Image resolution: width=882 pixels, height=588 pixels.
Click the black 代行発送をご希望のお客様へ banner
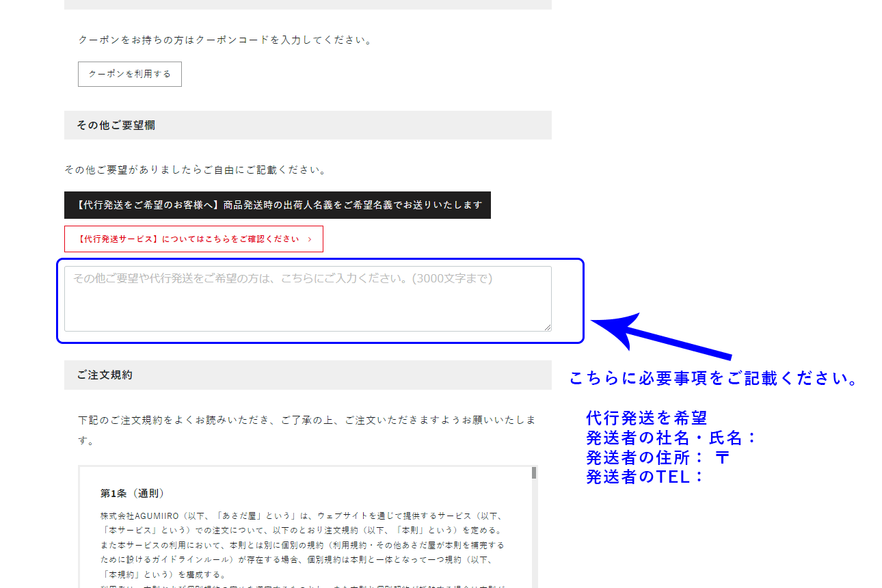pyautogui.click(x=276, y=204)
